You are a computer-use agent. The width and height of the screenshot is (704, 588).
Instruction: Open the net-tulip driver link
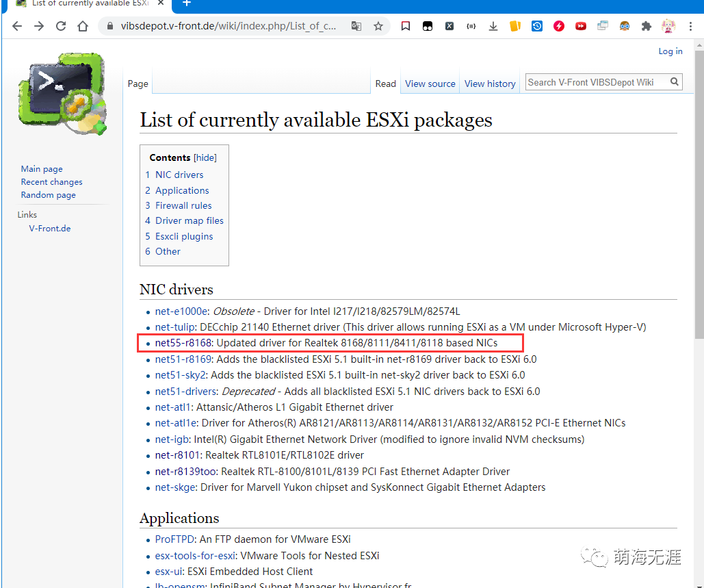point(174,327)
